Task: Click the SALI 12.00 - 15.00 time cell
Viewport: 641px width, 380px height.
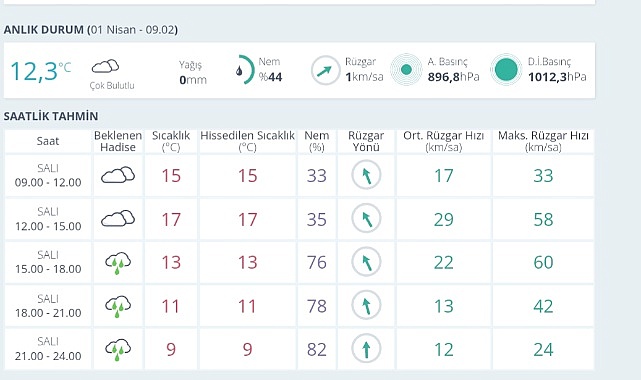Action: pos(48,219)
